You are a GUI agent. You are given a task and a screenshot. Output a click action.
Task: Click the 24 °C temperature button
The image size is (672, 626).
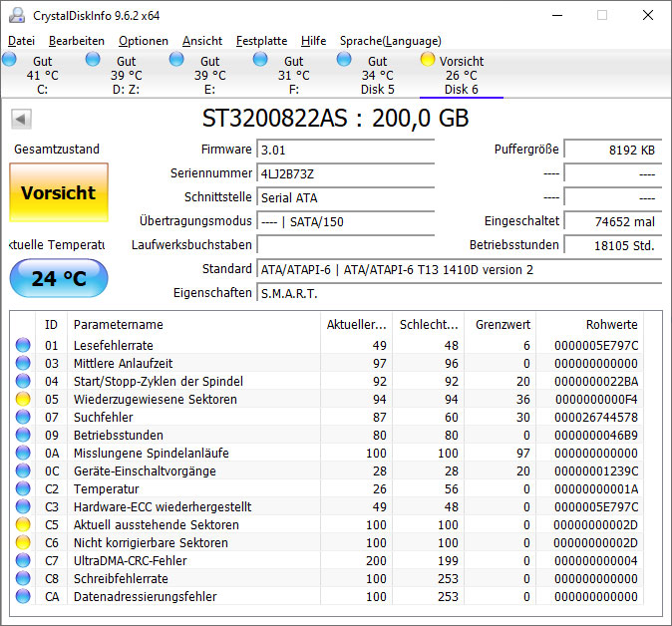point(59,278)
